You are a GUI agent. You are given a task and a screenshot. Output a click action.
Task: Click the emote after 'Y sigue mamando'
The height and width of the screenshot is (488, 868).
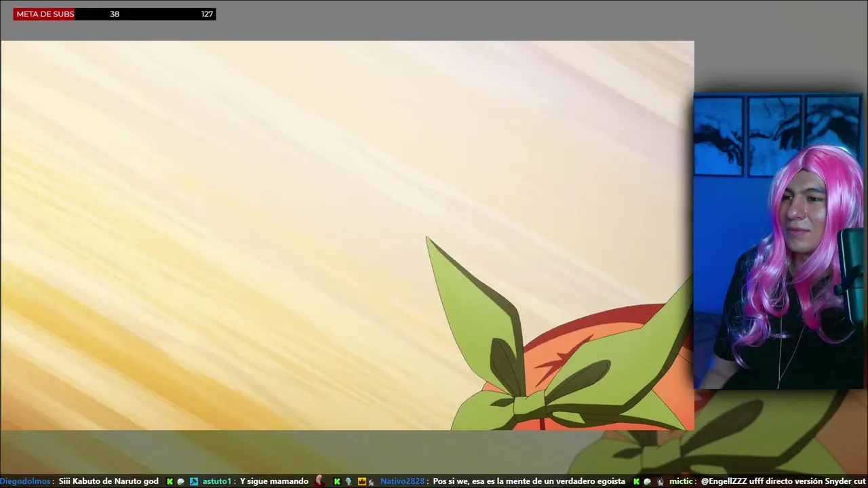tap(319, 481)
